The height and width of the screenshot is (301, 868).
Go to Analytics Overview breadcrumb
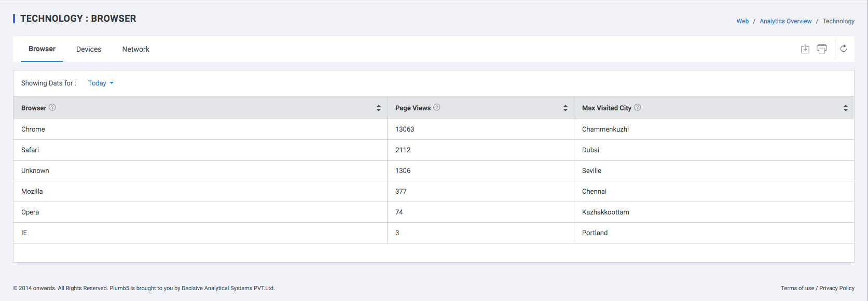786,21
